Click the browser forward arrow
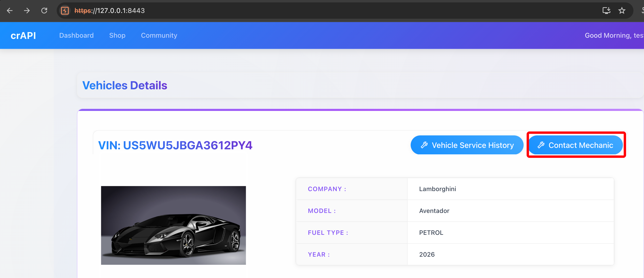 [x=27, y=11]
